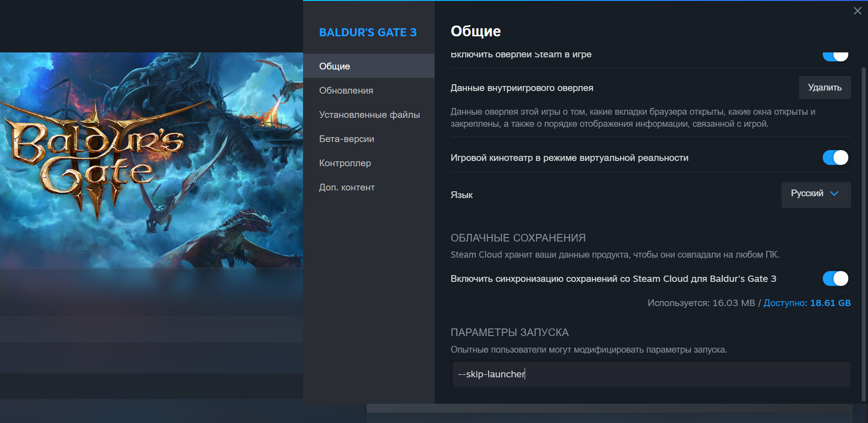Select the Общие tab in sidebar
This screenshot has height=423, width=868.
pyautogui.click(x=369, y=66)
